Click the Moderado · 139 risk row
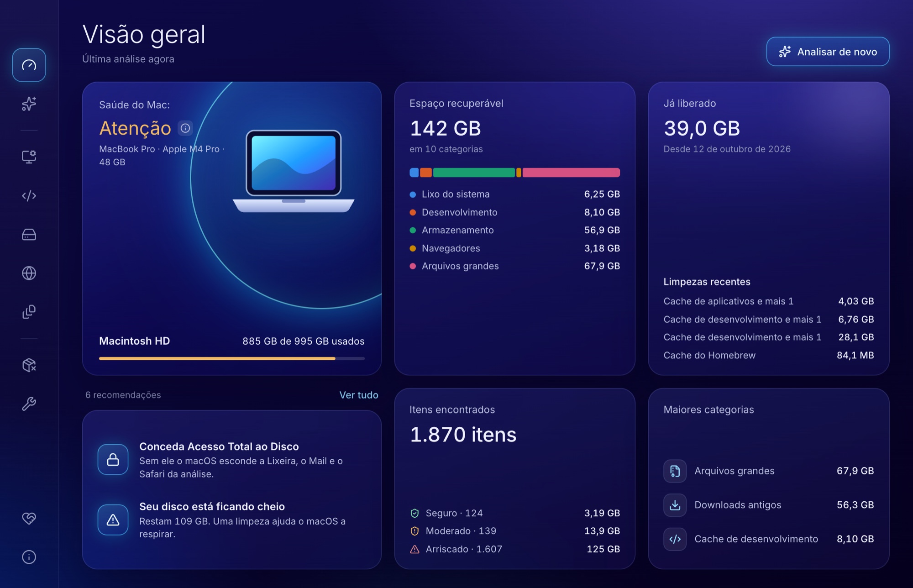The width and height of the screenshot is (913, 588). point(514,531)
